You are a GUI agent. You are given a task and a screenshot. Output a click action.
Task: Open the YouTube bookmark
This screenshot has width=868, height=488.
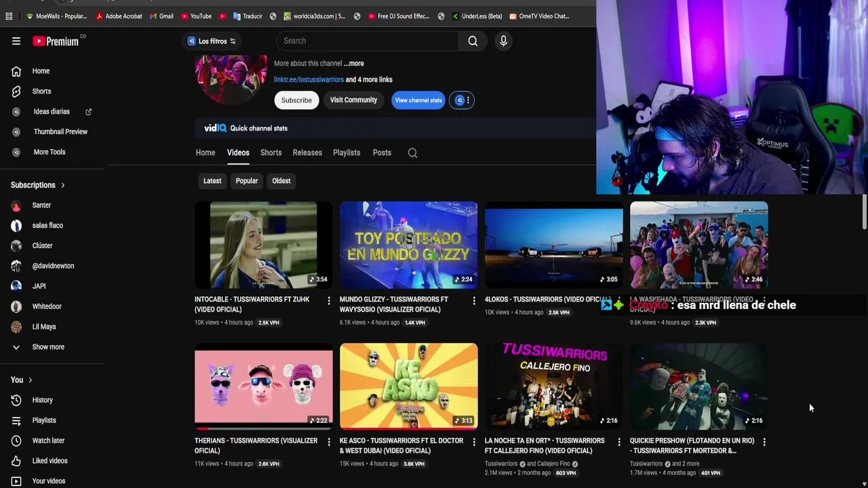(196, 16)
